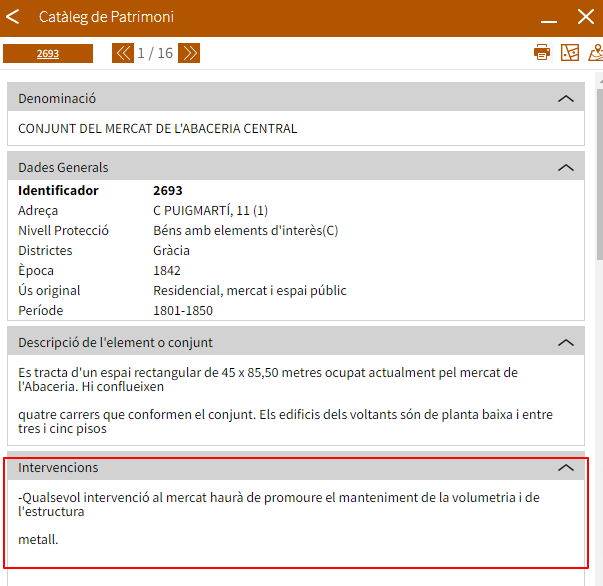The width and height of the screenshot is (603, 586).
Task: Click the Dades Generals header title
Action: pyautogui.click(x=63, y=168)
